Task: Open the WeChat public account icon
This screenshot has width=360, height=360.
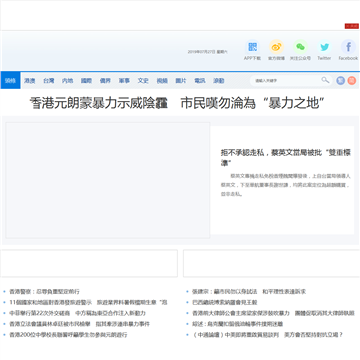Action: coord(300,47)
